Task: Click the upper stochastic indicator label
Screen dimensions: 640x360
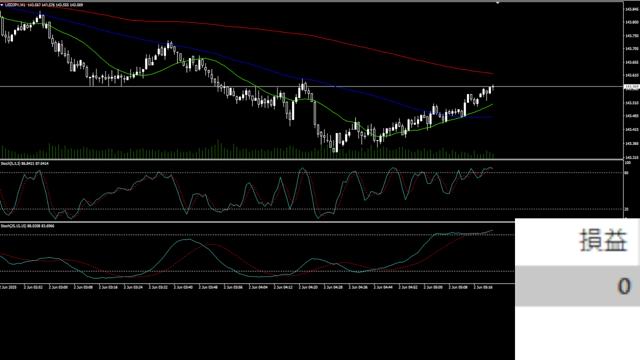Action: pyautogui.click(x=24, y=163)
